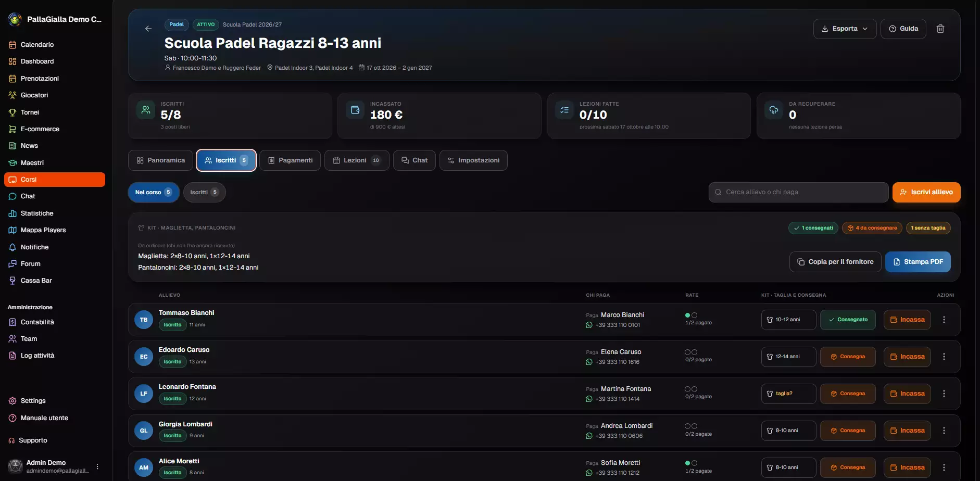Screen dimensions: 980x481
Task: Choose a kit size for Leonardo Fontana
Action: point(788,394)
